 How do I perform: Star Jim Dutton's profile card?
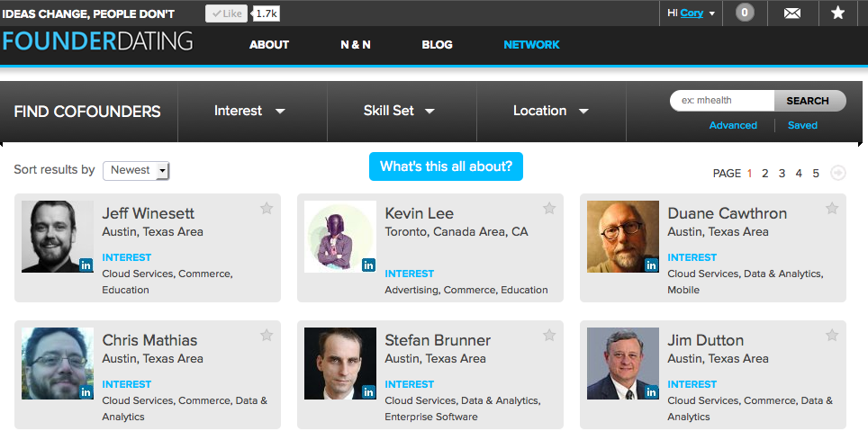832,335
